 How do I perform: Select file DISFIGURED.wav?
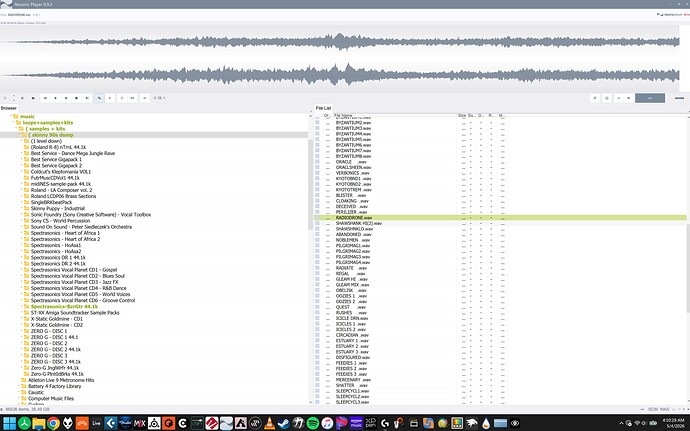pos(352,357)
